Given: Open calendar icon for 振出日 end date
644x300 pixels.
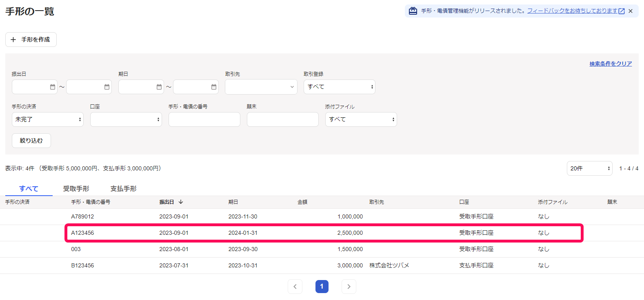Looking at the screenshot, I should [x=107, y=87].
